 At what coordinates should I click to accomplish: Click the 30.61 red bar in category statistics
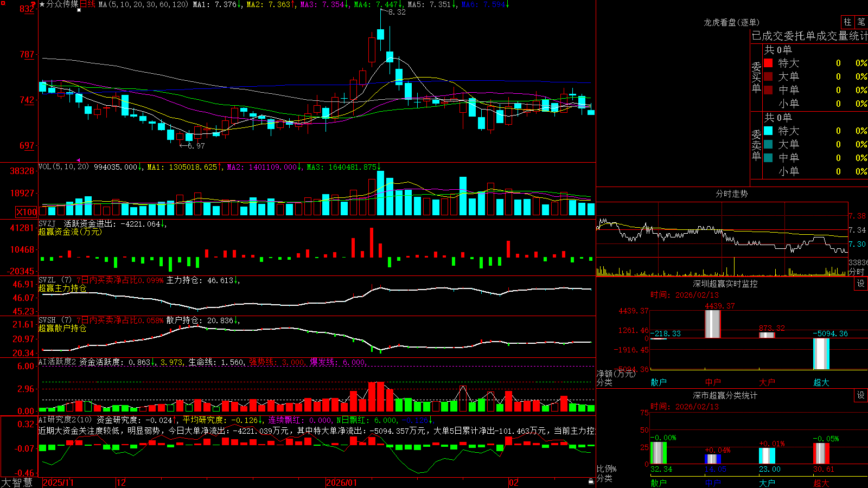tap(821, 454)
